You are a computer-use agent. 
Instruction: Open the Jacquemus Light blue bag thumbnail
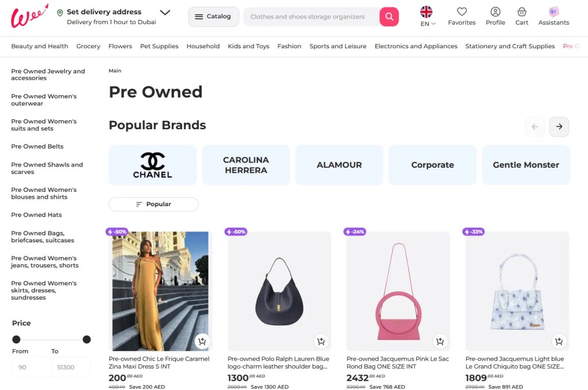tap(517, 291)
